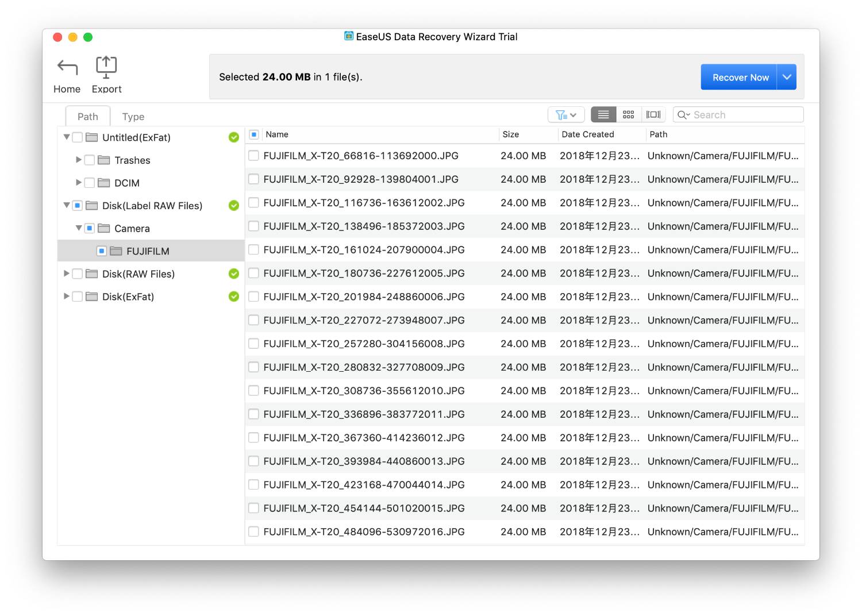
Task: Select the FUJIFILM tree row label
Action: (x=148, y=251)
